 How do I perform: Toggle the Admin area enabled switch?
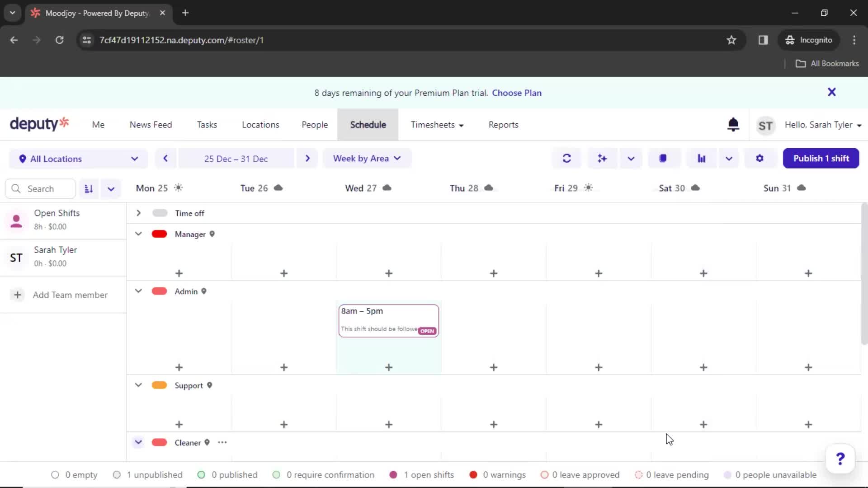tap(159, 291)
